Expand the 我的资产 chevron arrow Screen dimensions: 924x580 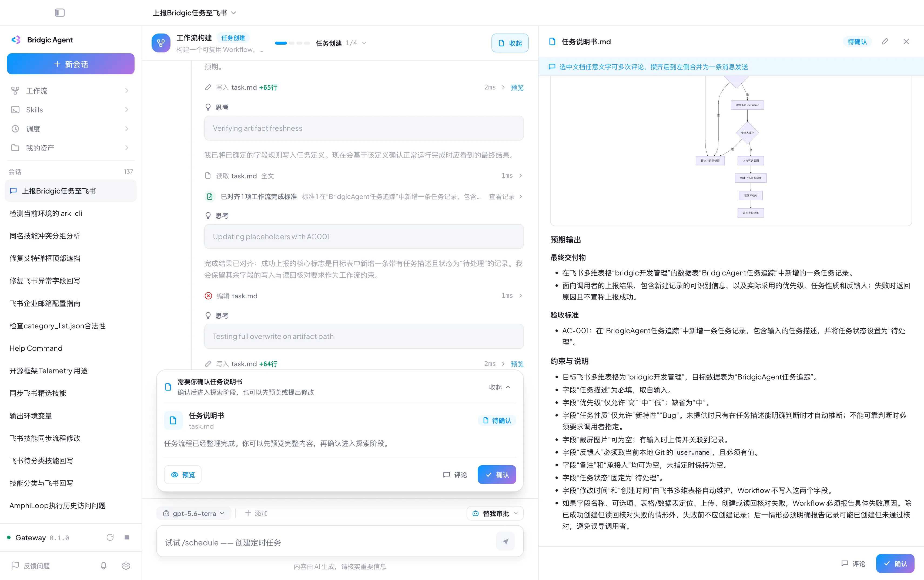point(126,148)
